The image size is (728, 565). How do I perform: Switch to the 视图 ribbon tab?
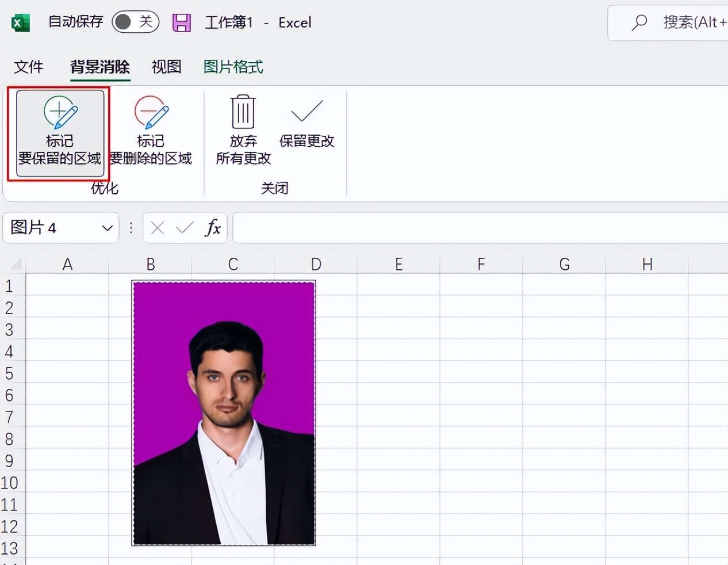pos(166,67)
